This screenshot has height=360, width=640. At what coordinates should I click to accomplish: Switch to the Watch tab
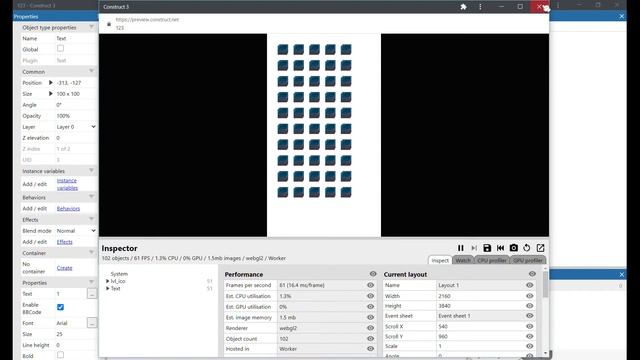463,260
